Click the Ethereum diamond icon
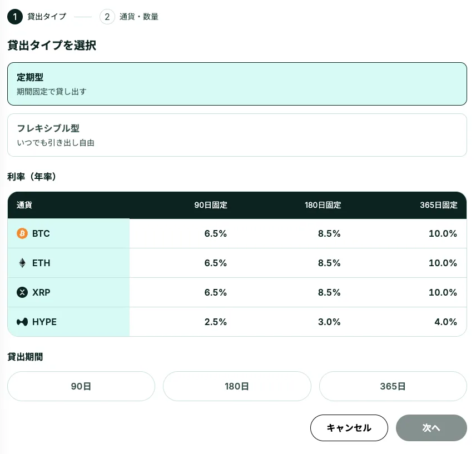The width and height of the screenshot is (476, 454). (x=22, y=263)
